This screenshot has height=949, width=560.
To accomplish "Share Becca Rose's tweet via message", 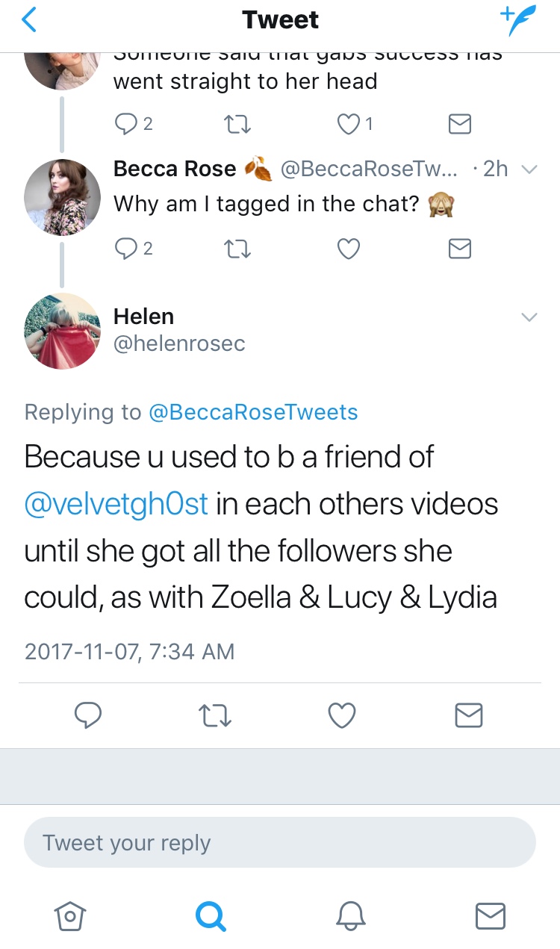I will [460, 249].
